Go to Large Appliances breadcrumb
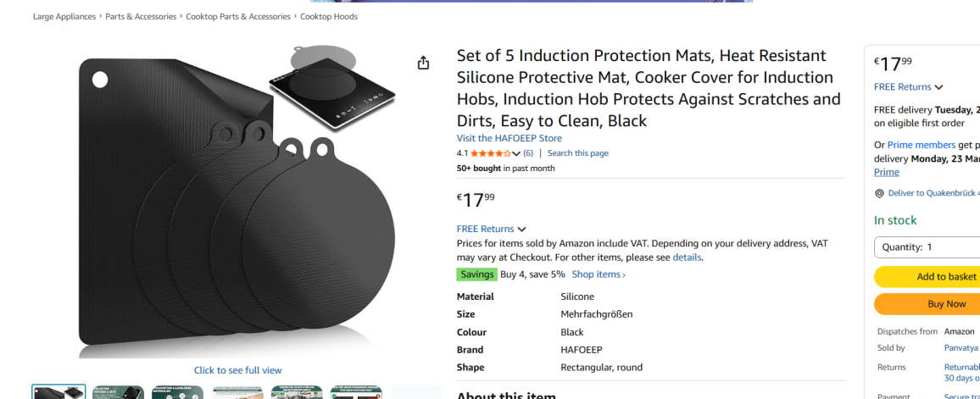 pos(64,17)
